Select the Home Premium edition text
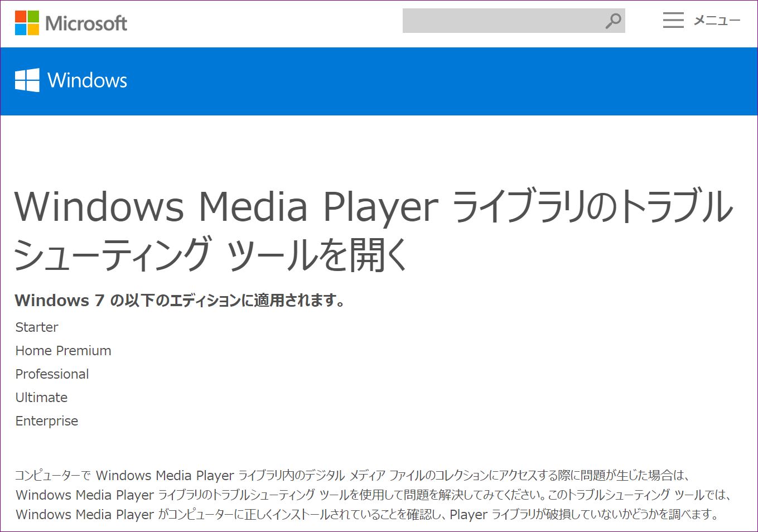Screen dimensions: 758x532 tap(63, 351)
